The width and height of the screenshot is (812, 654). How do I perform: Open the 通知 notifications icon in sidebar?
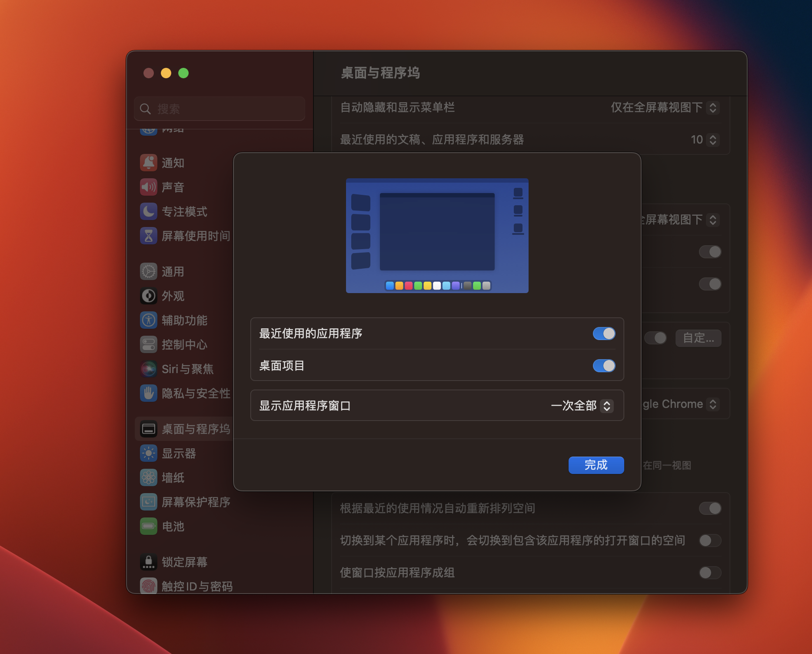(149, 163)
